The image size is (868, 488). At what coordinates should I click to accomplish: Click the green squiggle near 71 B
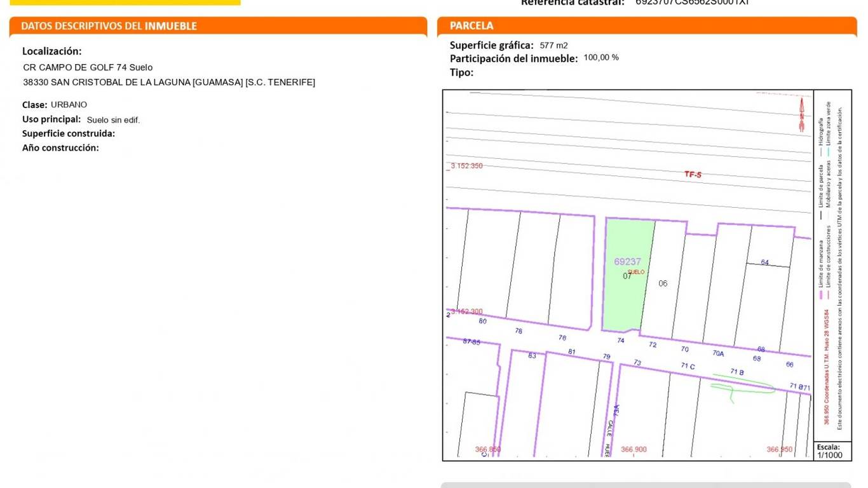740,388
